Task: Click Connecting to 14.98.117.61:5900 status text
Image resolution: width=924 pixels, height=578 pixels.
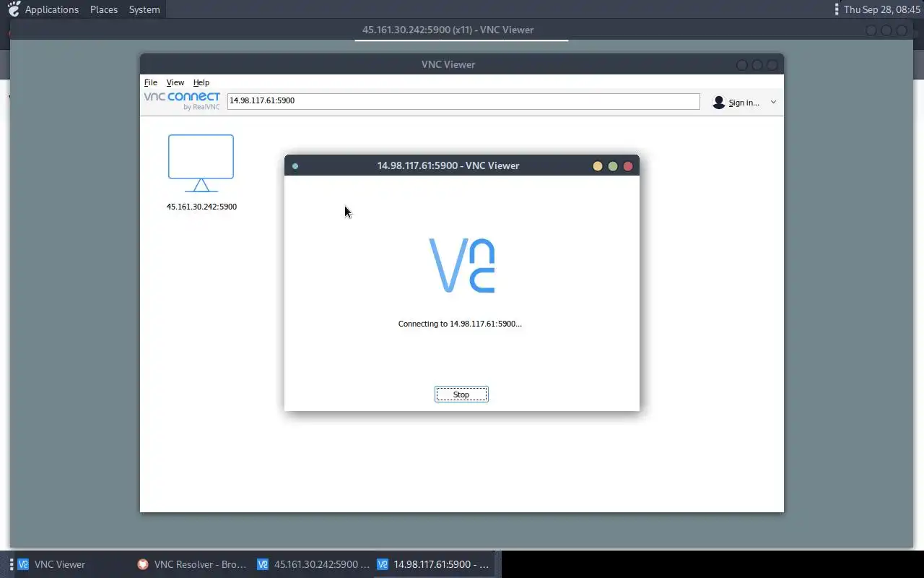Action: (x=460, y=324)
